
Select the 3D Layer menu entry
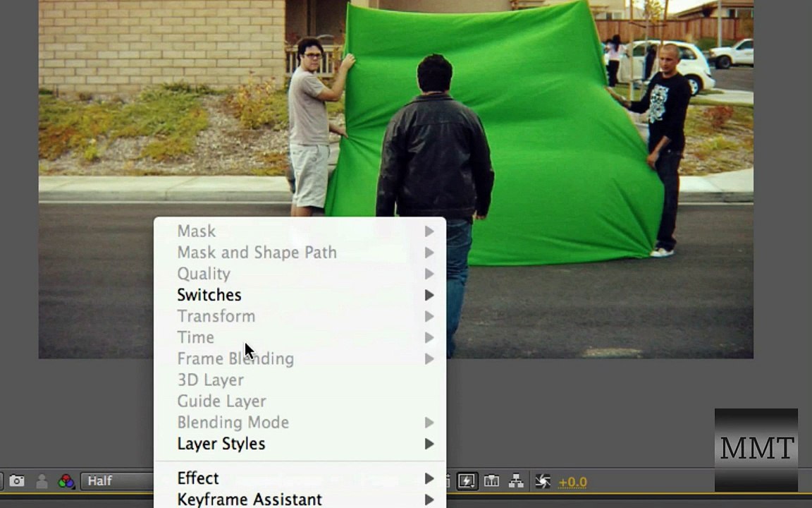300,380
